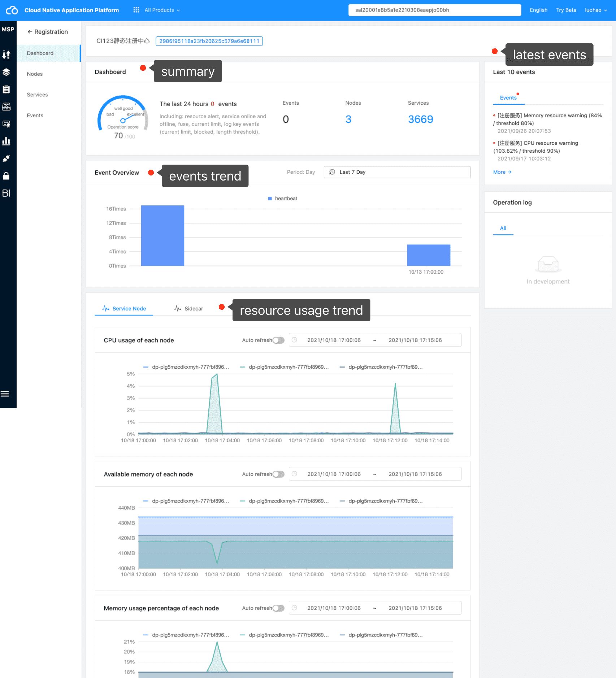This screenshot has width=616, height=678.
Task: Set the Memory usage percentage end time field
Action: (x=415, y=608)
